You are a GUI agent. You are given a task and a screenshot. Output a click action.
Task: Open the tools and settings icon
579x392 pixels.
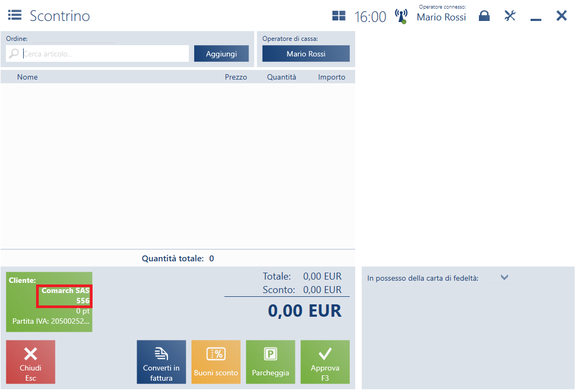tap(510, 16)
